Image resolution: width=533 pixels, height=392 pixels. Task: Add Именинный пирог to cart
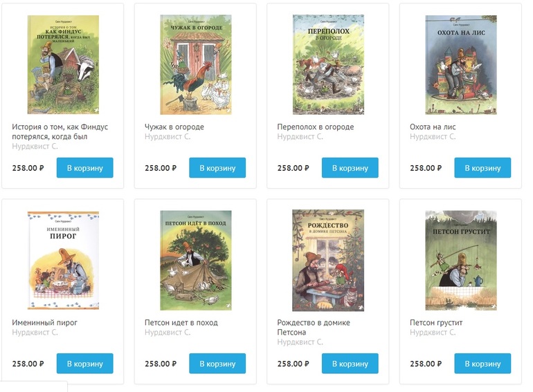point(85,364)
